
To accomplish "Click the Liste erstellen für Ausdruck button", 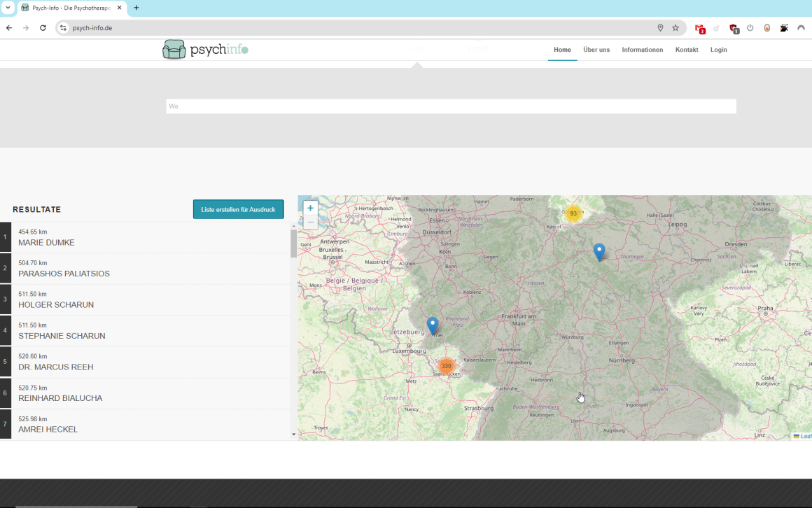I will point(238,209).
